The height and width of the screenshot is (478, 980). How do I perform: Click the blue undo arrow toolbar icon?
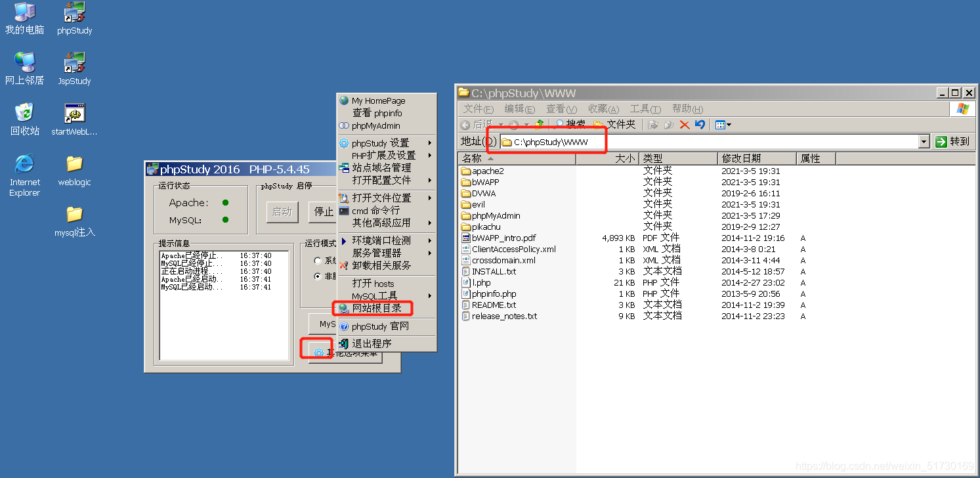click(x=700, y=124)
